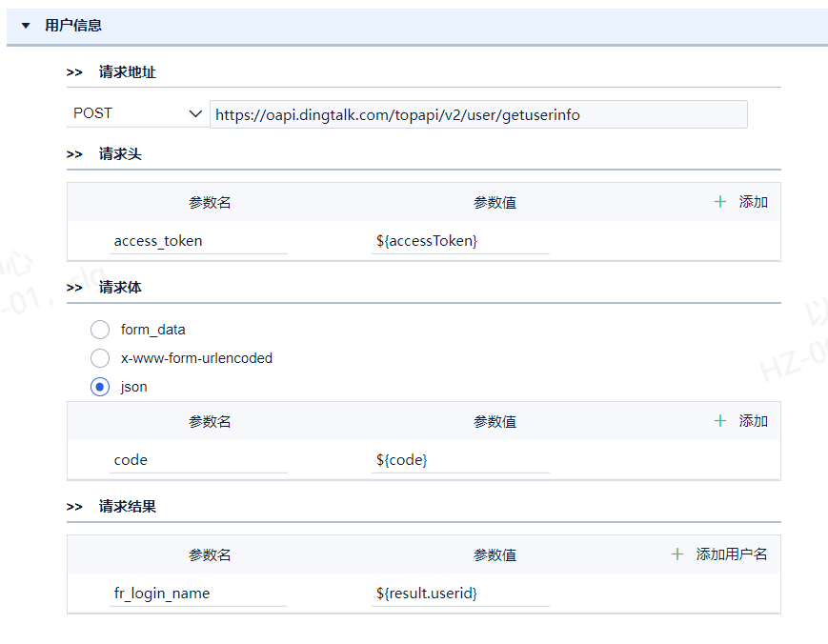
Task: Click 参数值 header in 请求体 table
Action: [495, 421]
